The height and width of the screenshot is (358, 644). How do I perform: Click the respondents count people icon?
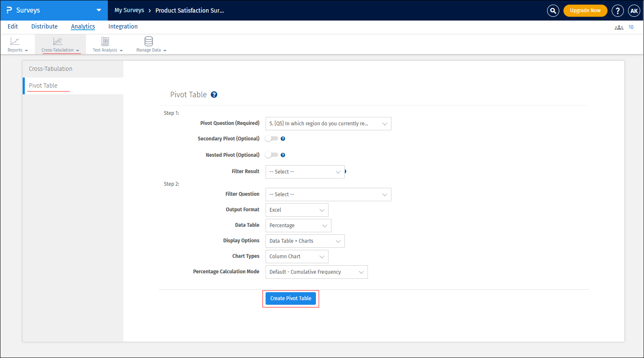pos(618,26)
